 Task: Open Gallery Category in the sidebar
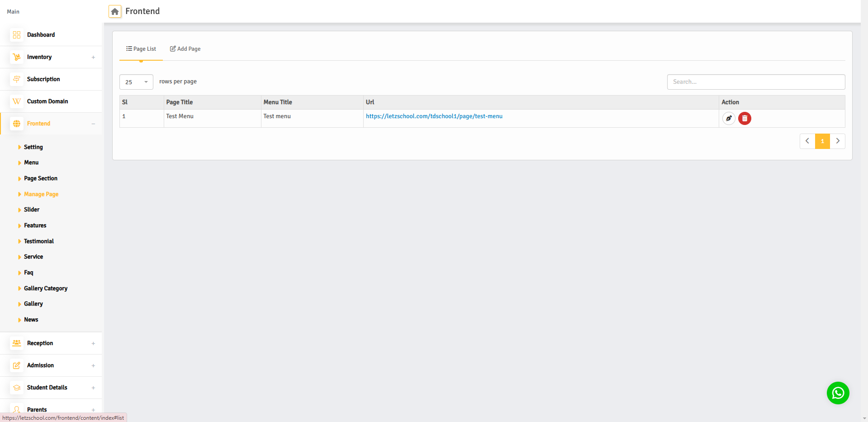coord(46,288)
